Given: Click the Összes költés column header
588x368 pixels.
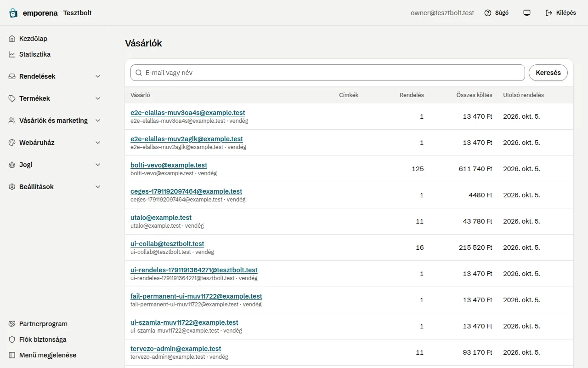Looking at the screenshot, I should pyautogui.click(x=474, y=95).
